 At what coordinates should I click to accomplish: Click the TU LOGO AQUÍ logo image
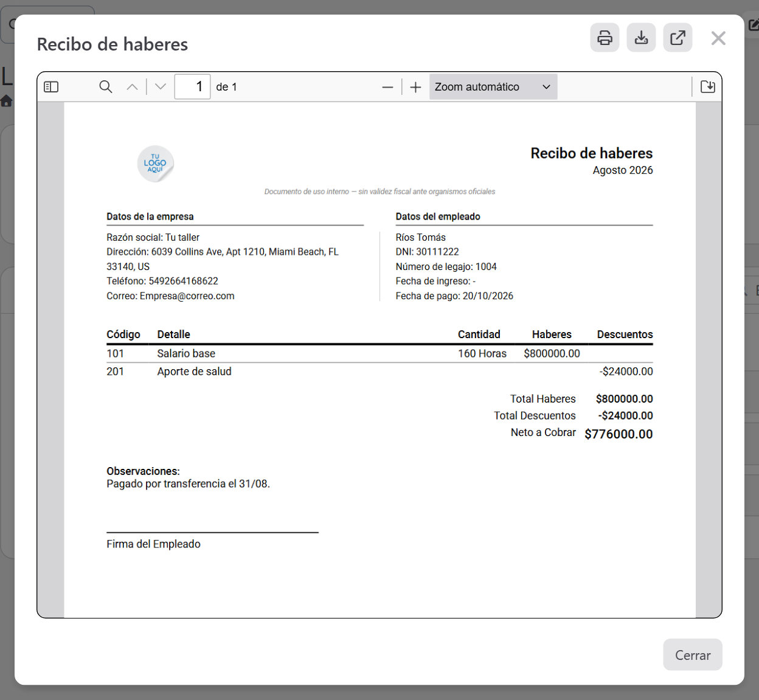(156, 164)
